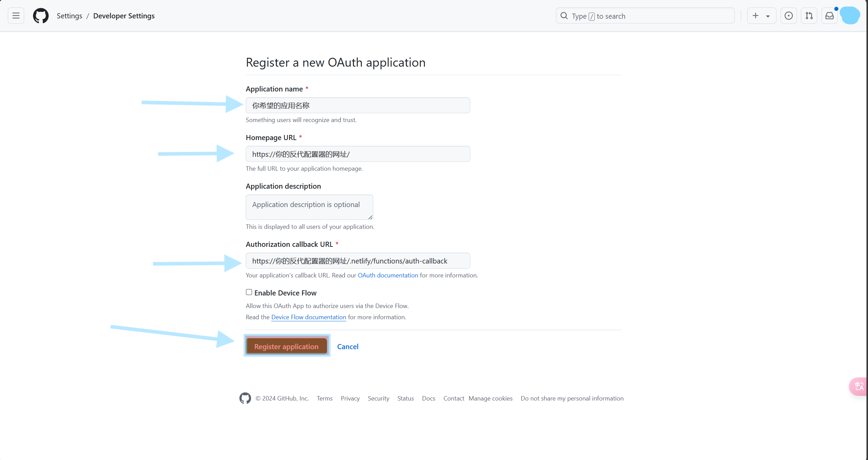Click the Cancel link

coord(348,346)
